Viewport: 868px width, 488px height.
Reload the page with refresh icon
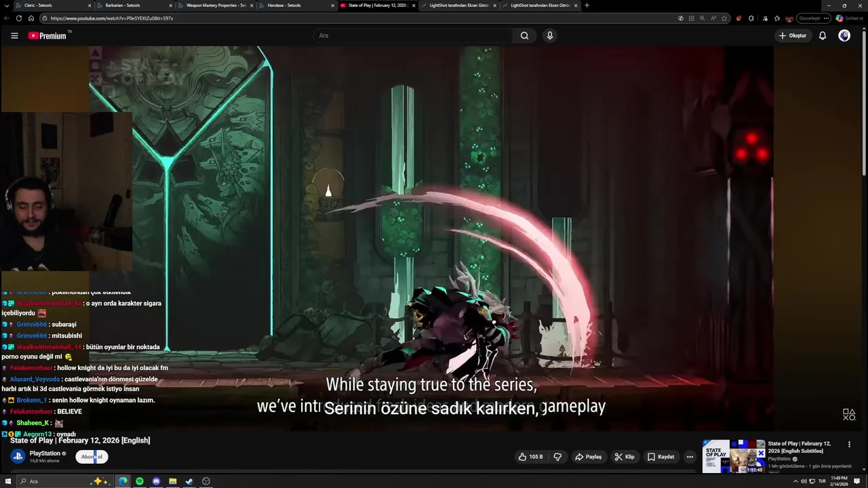(x=19, y=18)
